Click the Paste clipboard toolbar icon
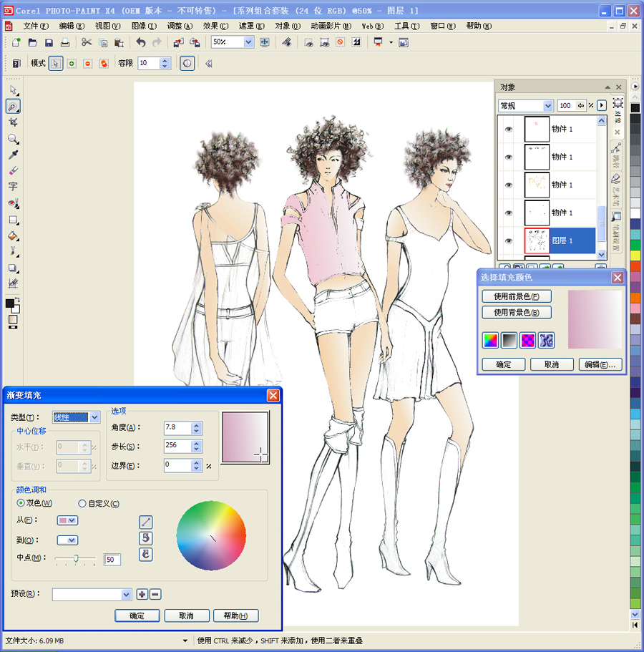The height and width of the screenshot is (652, 644). point(119,42)
